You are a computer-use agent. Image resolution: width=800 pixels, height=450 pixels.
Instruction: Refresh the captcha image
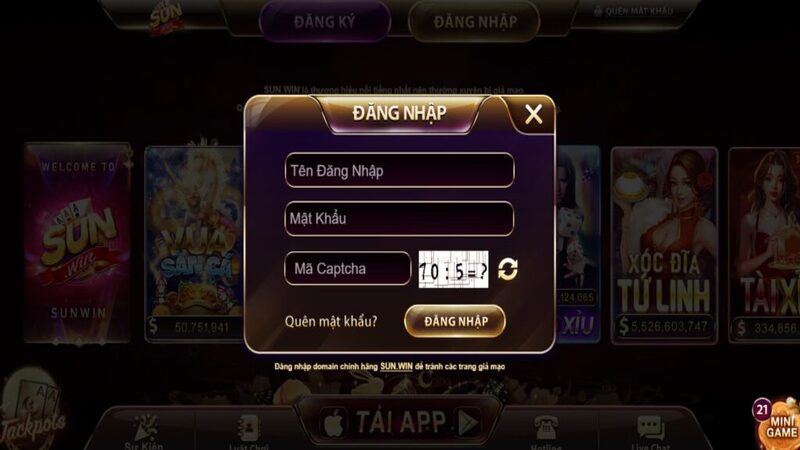point(508,269)
